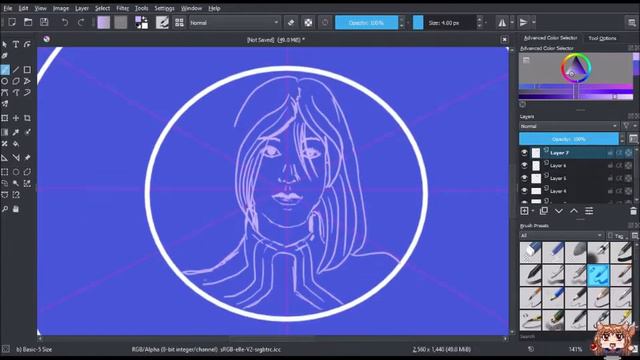640x360 pixels.
Task: Toggle alpha lock on Layer 7
Action: (628, 153)
